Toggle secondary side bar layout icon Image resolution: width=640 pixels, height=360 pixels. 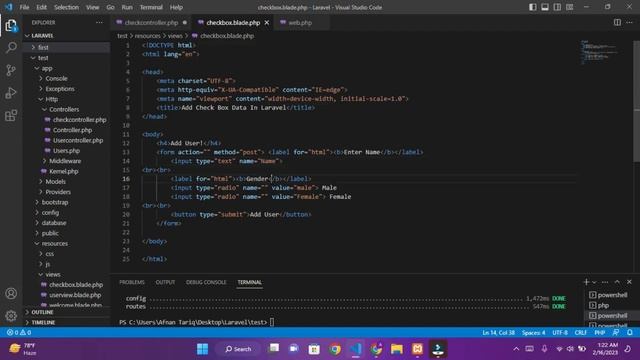557,7
